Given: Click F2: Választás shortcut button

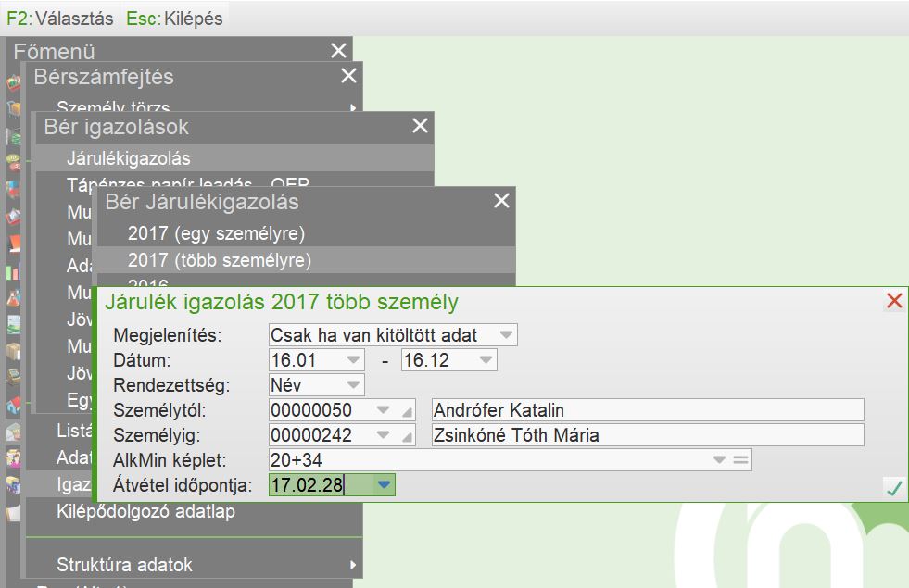Looking at the screenshot, I should (x=59, y=18).
